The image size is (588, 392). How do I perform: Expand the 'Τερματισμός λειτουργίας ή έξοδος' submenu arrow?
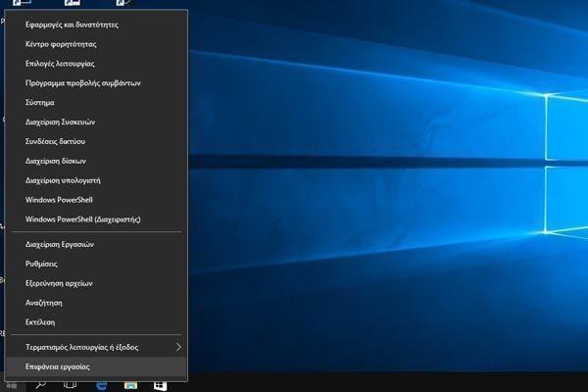[x=179, y=347]
